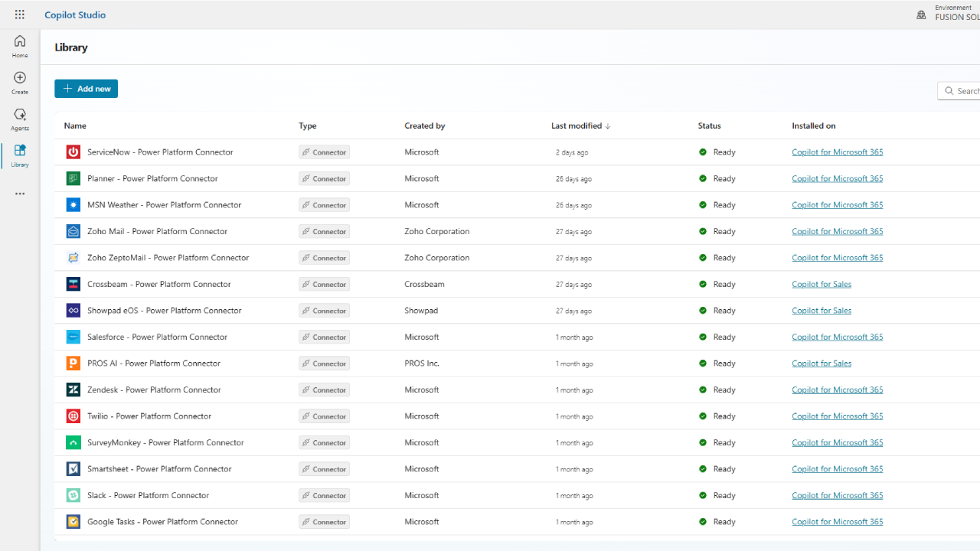
Task: Click the PROS Inc. creator cell
Action: (x=422, y=364)
